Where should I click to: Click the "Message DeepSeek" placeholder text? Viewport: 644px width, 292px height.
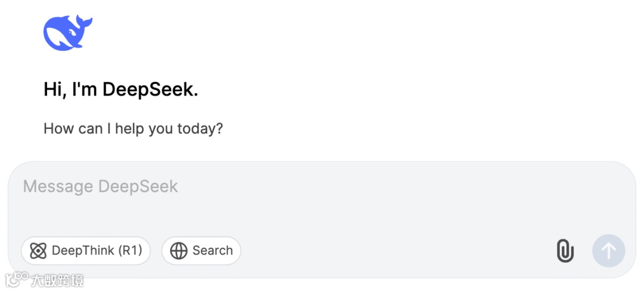[x=100, y=186]
